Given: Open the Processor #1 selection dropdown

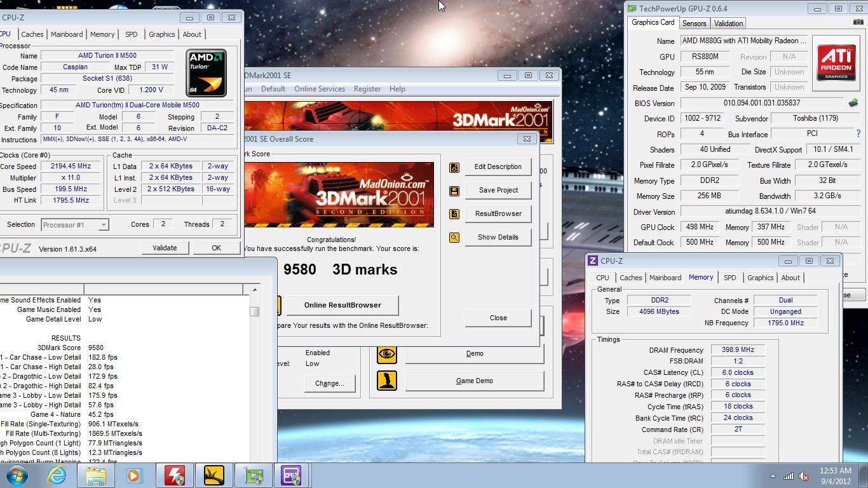Looking at the screenshot, I should click(75, 224).
